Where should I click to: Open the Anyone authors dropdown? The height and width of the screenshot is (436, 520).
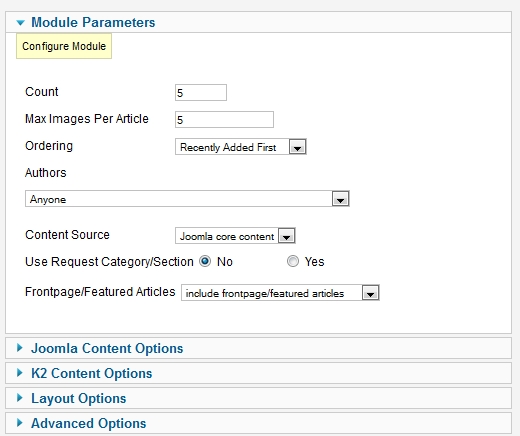coord(187,199)
